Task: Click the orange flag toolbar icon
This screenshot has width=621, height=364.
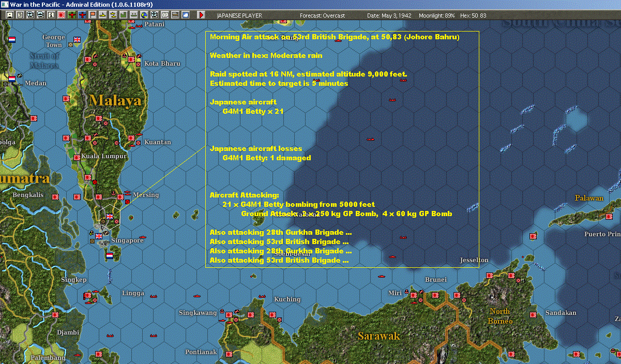Action: click(93, 15)
